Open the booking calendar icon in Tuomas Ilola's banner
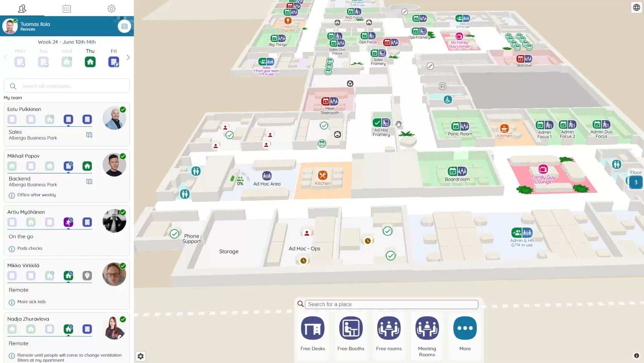 (x=124, y=26)
